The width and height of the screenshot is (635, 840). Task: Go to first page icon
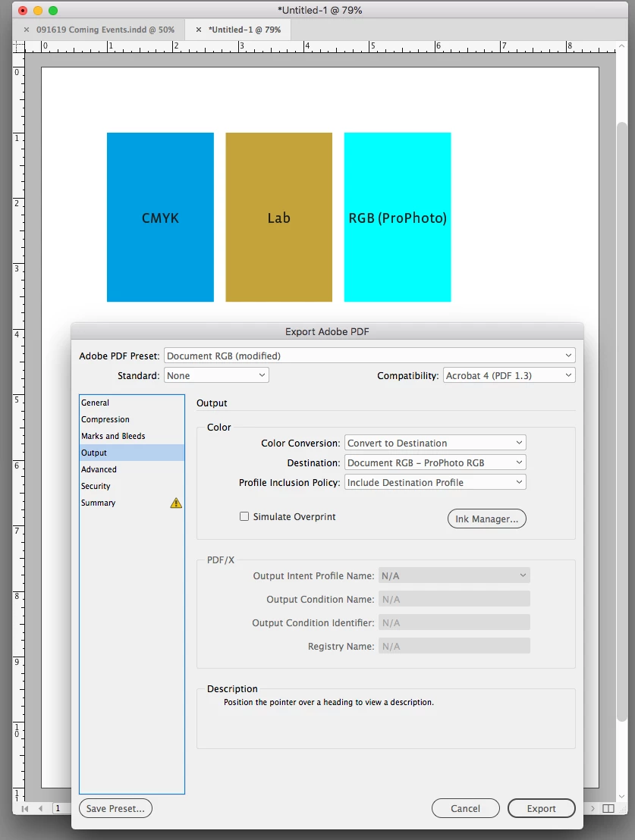tap(25, 808)
